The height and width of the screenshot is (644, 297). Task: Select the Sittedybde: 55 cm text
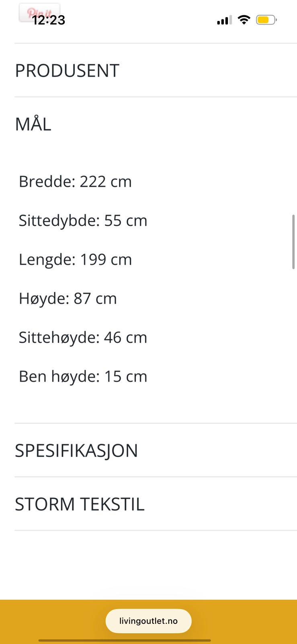[x=83, y=220]
